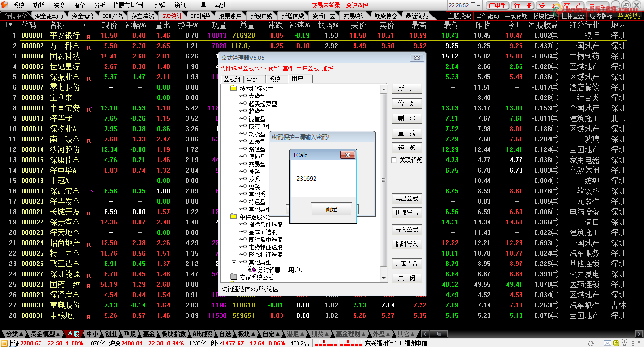Screen dimensions: 644x347
Task: Open the 功能 menu
Action: (x=39, y=5)
